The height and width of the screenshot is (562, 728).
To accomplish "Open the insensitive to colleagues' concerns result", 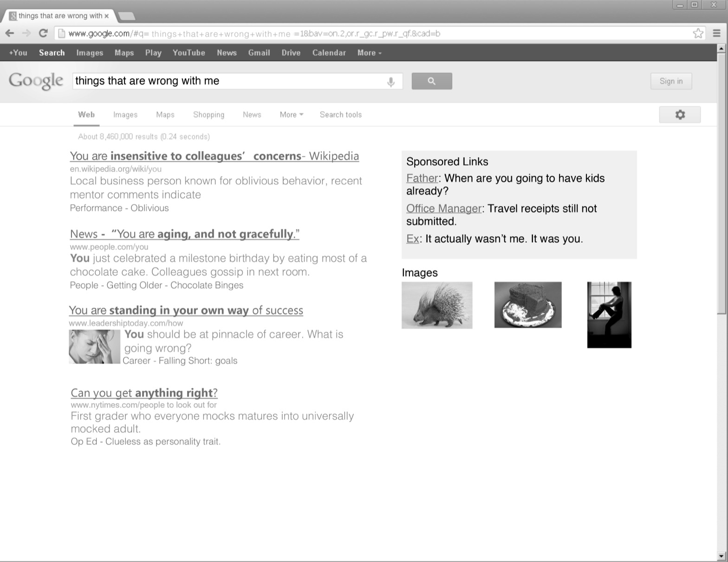I will [214, 156].
